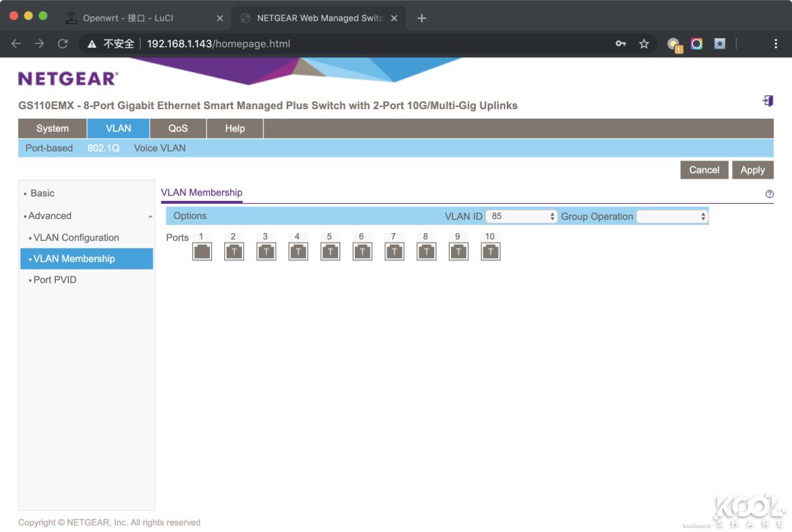Click the saved password key icon
Image resolution: width=792 pixels, height=532 pixels.
click(x=621, y=44)
